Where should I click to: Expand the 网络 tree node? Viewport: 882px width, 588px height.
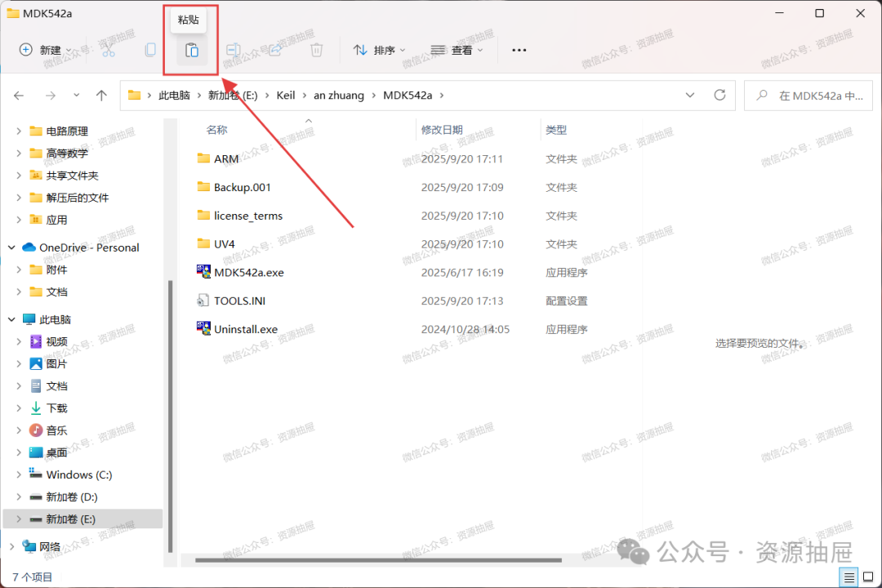click(x=11, y=547)
